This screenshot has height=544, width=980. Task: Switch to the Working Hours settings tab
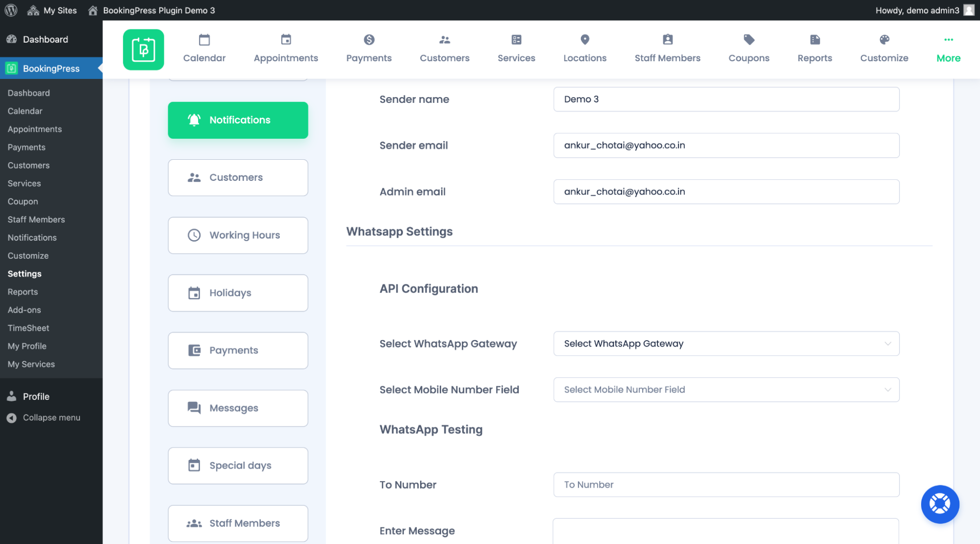click(238, 235)
